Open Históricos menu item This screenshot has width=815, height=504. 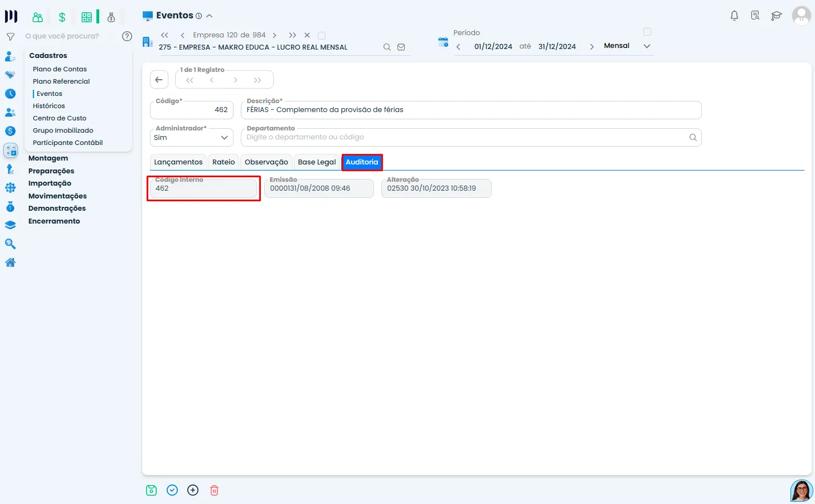(x=49, y=106)
